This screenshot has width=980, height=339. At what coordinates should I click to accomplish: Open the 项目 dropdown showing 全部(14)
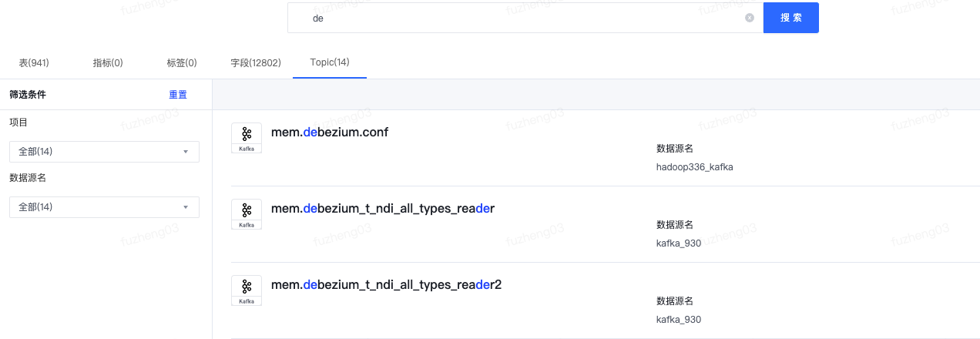(x=104, y=152)
